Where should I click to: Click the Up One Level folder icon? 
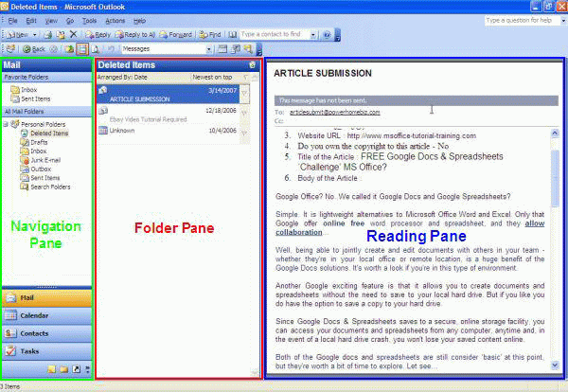69,49
